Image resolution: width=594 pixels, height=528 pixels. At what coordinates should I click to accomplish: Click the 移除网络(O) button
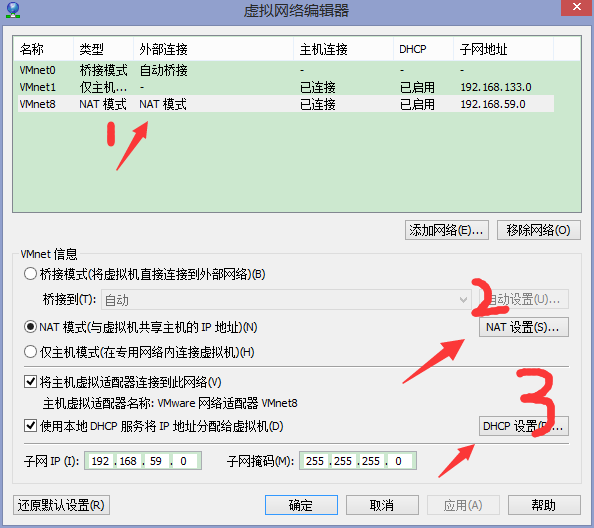click(539, 230)
